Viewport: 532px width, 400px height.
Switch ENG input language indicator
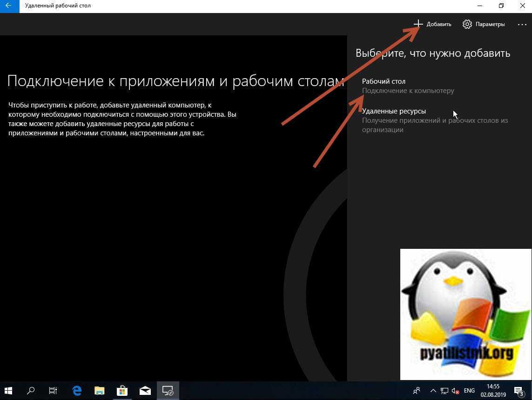[469, 391]
